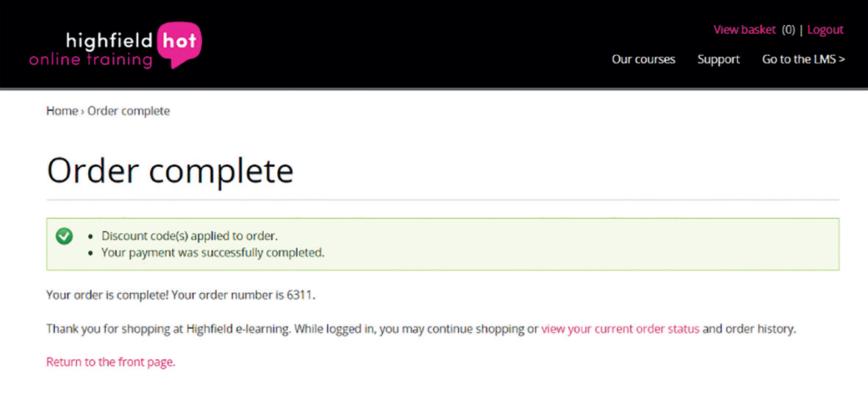
Task: Select Go to the LMS navigation item
Action: click(x=803, y=60)
